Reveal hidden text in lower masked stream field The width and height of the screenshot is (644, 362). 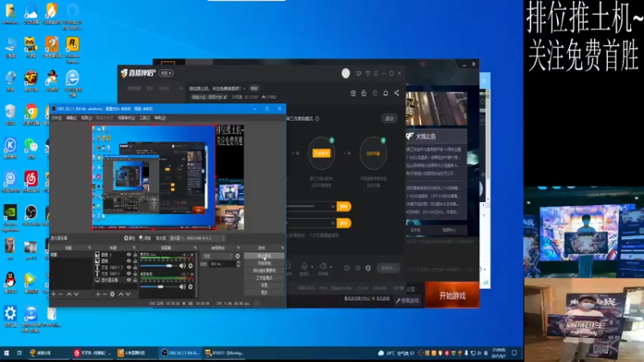(x=332, y=223)
